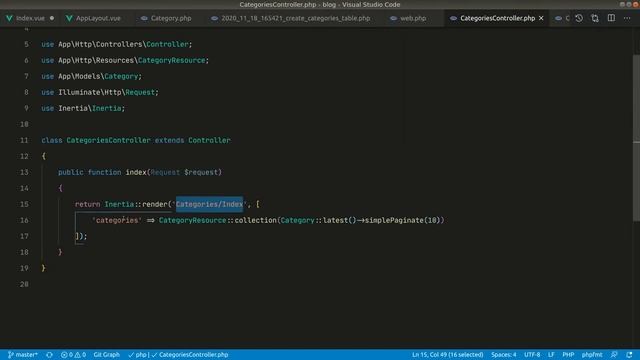Close the Visual Studio Code window
Screen dimensions: 640x360
(636, 4)
